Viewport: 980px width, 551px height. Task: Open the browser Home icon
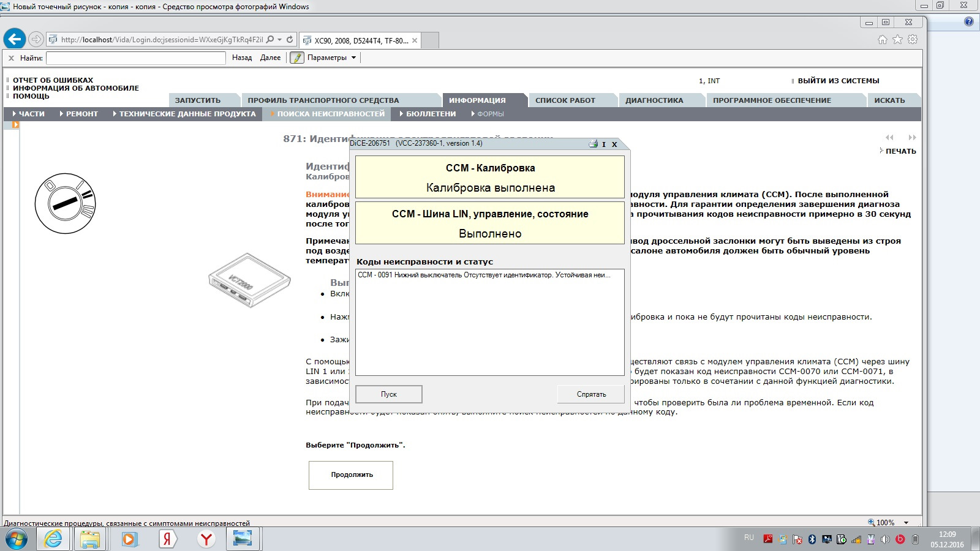(x=882, y=39)
